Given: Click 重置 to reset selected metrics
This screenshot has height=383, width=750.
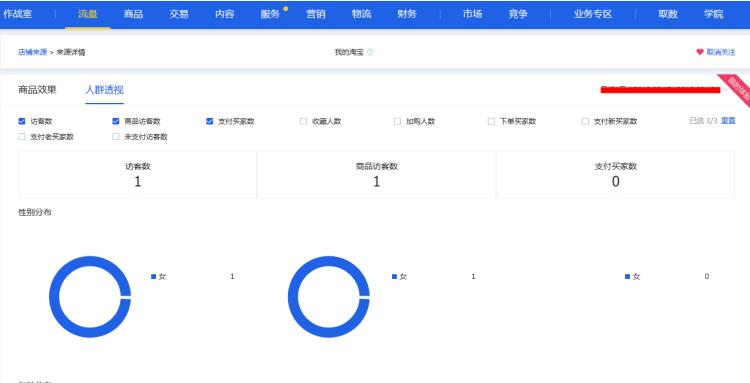Looking at the screenshot, I should point(728,121).
